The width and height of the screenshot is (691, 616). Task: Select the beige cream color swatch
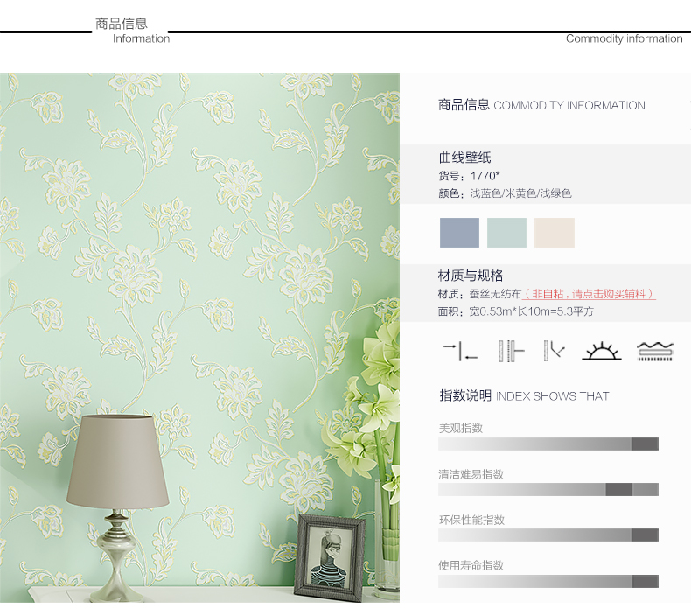point(555,234)
